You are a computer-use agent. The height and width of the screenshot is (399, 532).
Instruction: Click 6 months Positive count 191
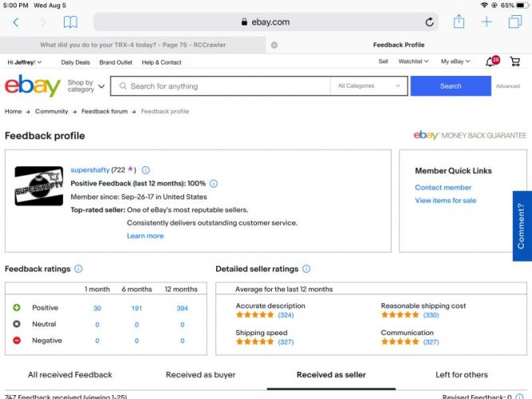136,308
